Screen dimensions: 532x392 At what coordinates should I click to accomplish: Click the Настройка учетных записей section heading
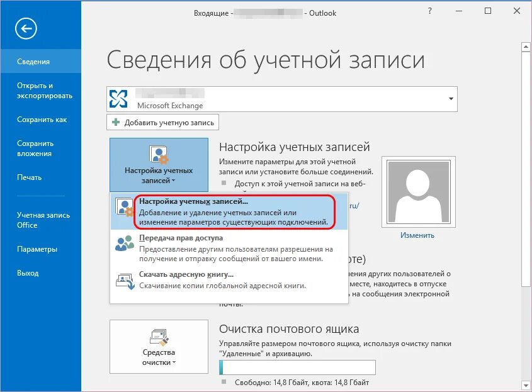coord(295,147)
